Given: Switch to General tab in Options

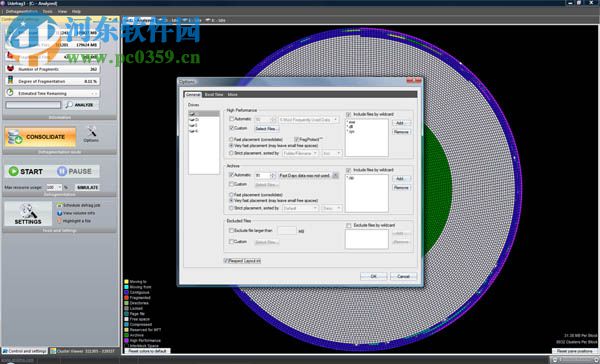Looking at the screenshot, I should pyautogui.click(x=193, y=95).
